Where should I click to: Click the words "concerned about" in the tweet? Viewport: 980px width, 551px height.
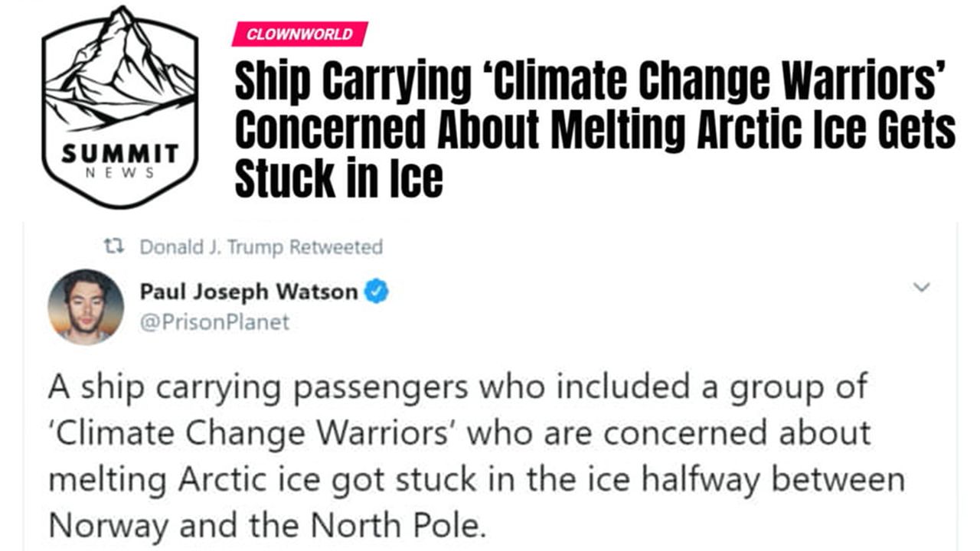click(737, 433)
